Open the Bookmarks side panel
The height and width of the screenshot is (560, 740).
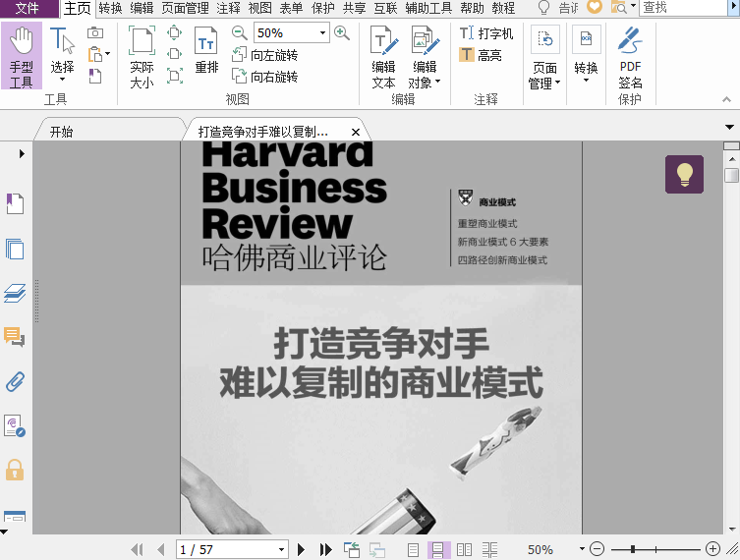15,203
